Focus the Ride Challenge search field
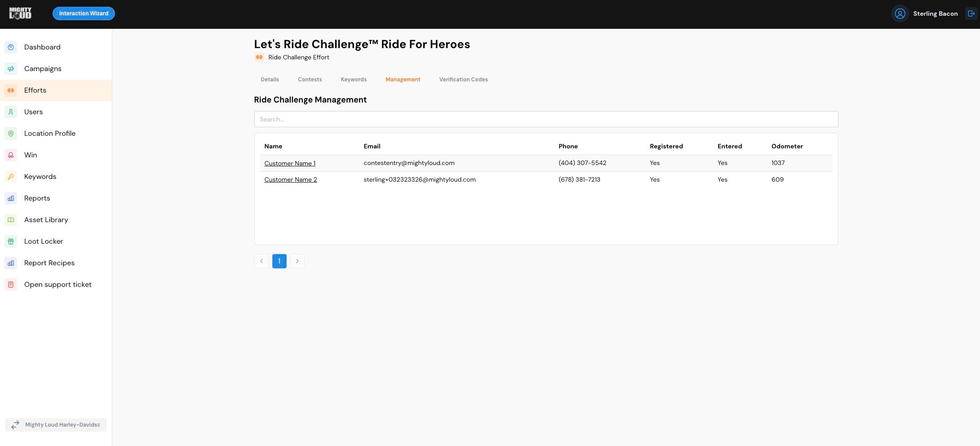 pos(546,119)
